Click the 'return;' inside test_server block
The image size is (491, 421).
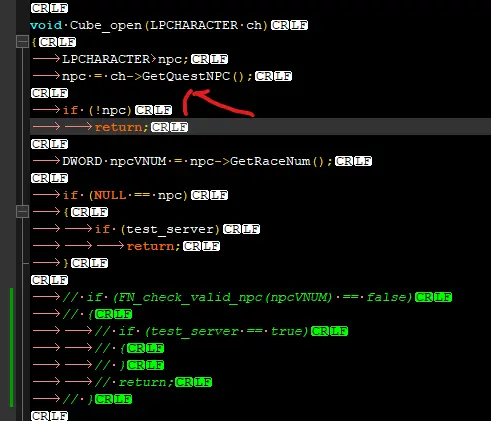point(153,246)
